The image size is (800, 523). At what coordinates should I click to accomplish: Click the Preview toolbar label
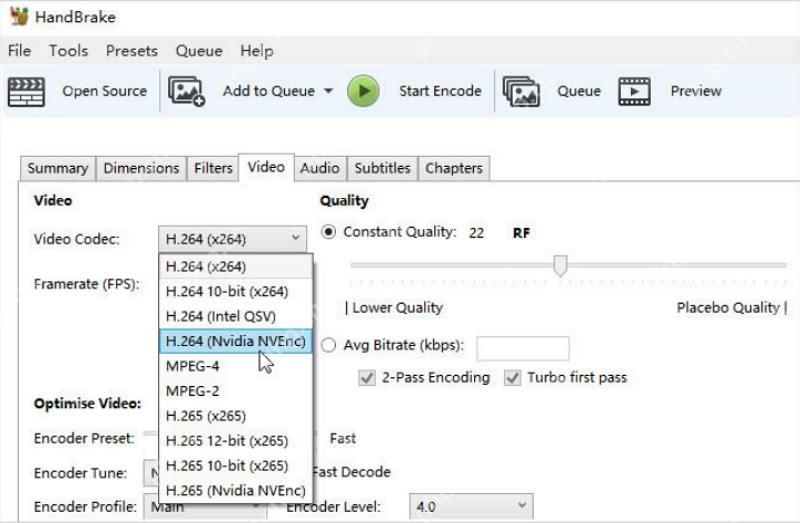tap(696, 91)
